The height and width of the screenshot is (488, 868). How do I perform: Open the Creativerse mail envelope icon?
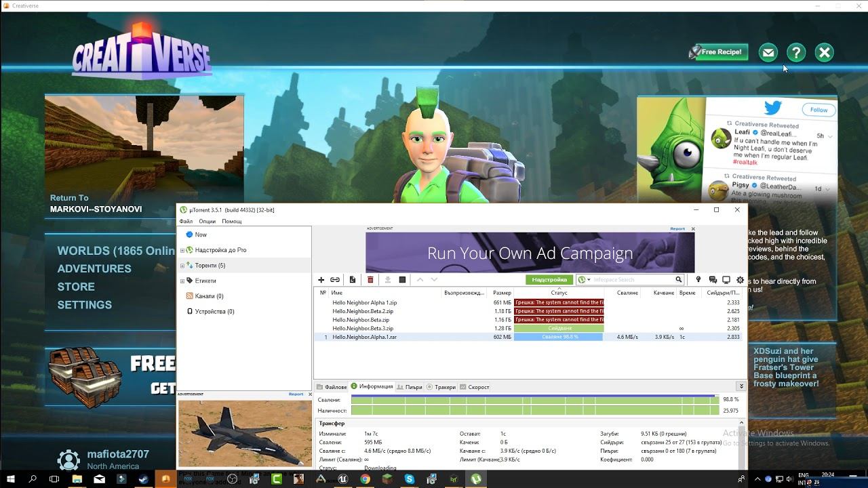point(768,52)
